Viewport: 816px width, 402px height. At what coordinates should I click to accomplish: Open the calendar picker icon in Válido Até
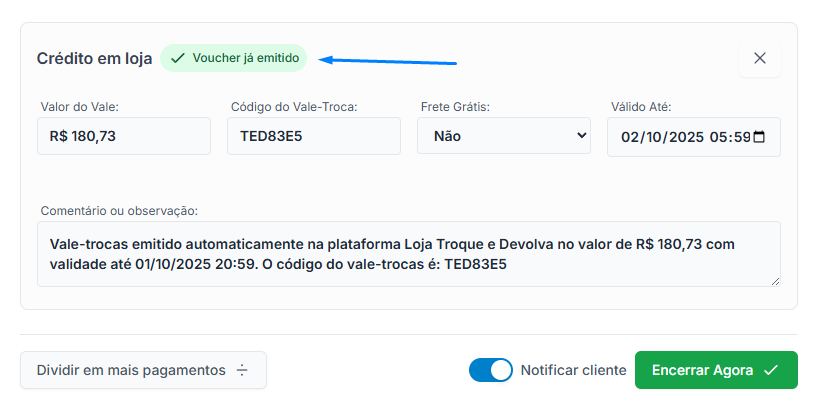(759, 137)
